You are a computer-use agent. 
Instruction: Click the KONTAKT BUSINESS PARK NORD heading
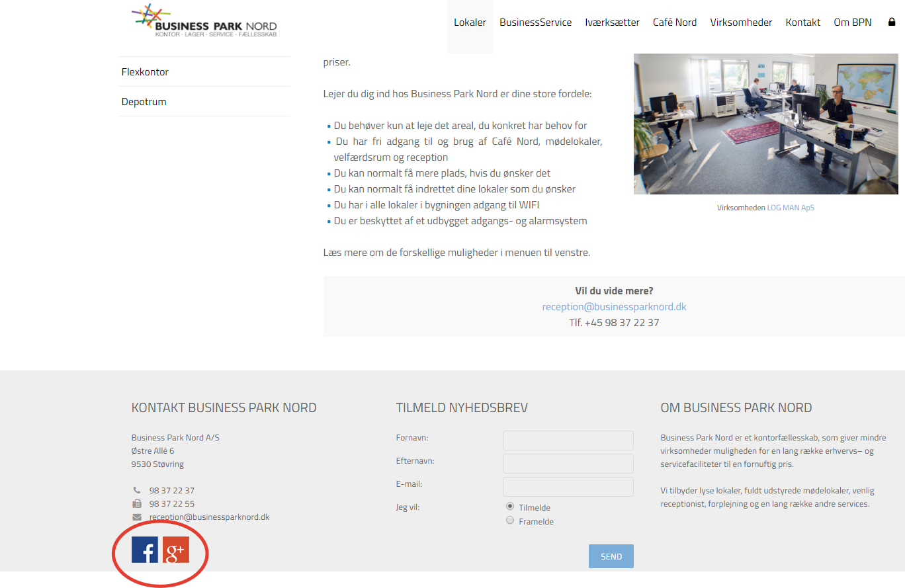coord(224,408)
